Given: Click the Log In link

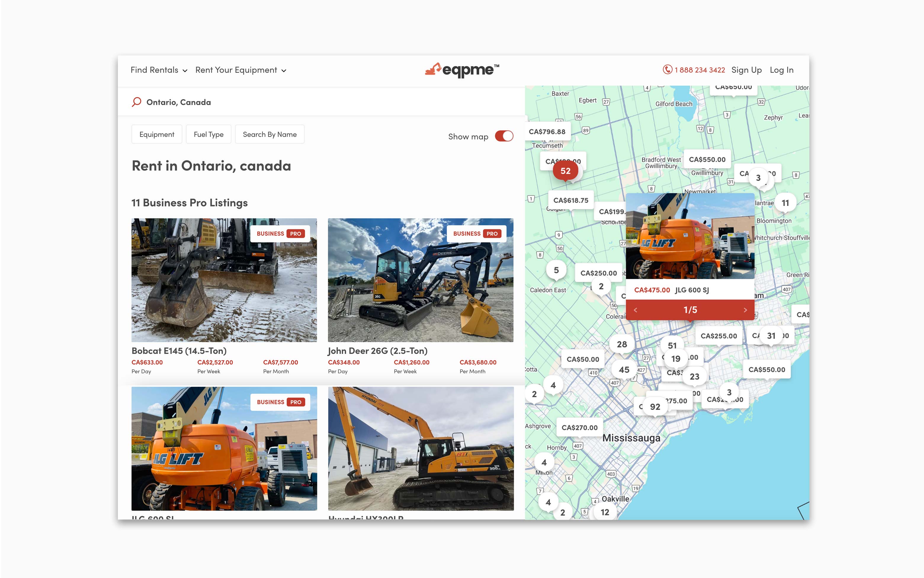Looking at the screenshot, I should (781, 70).
